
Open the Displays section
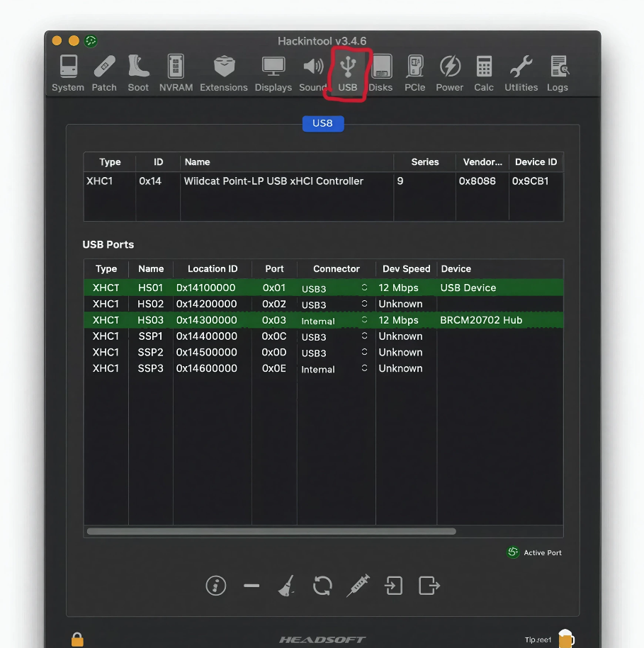click(x=273, y=73)
